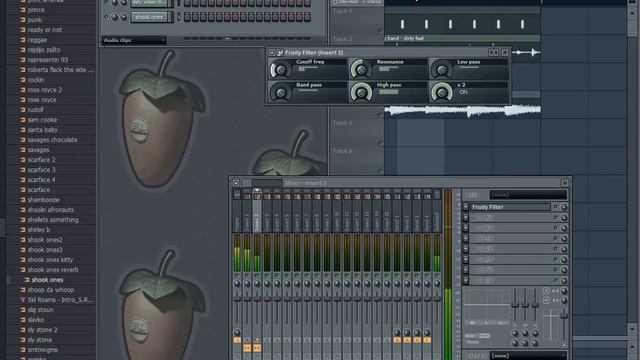The image size is (640, 360).
Task: Mute Insert 1 mixer track LED
Action: [x=247, y=276]
